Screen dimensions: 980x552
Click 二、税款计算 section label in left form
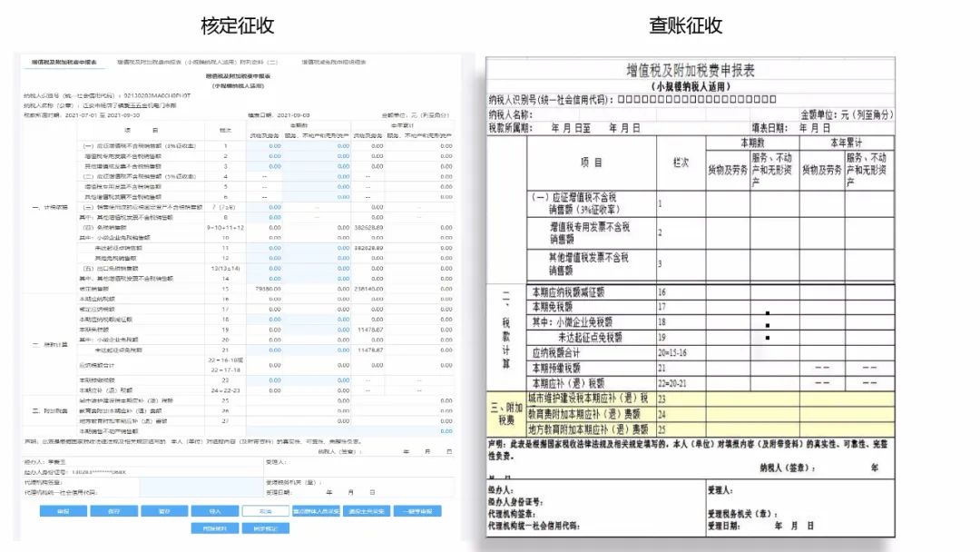pyautogui.click(x=50, y=344)
